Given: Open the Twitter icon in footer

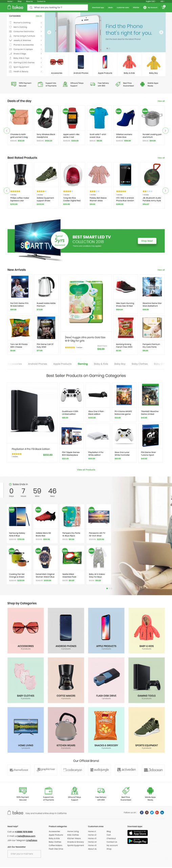Looking at the screenshot, I should (152, 812).
